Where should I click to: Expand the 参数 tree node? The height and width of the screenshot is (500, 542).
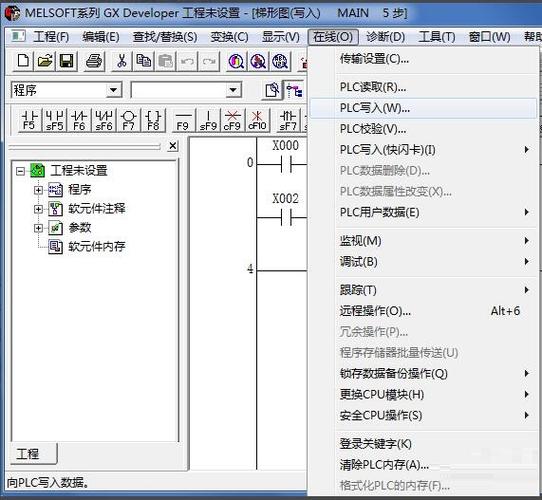tap(38, 228)
